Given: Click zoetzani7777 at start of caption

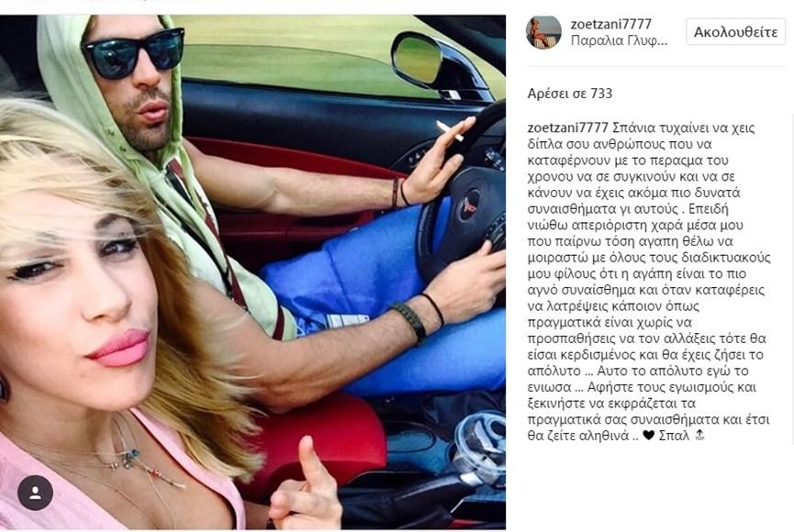Looking at the screenshot, I should (567, 127).
